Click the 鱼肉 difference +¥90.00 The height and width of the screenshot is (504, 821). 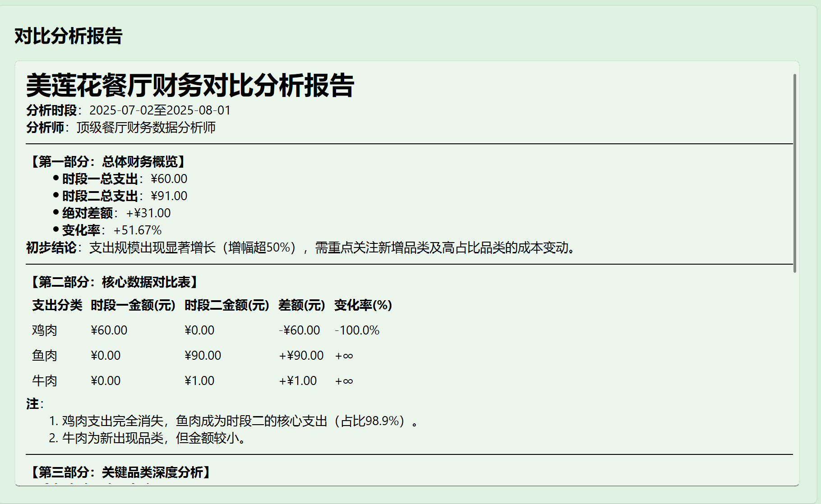301,356
